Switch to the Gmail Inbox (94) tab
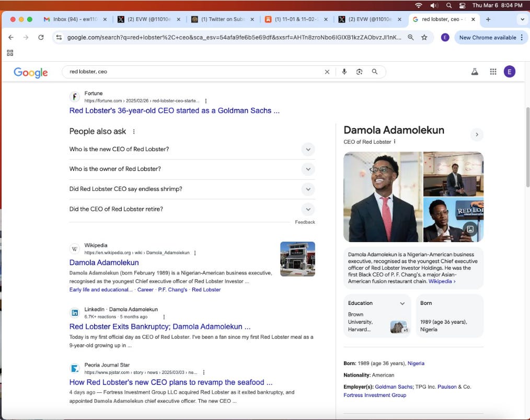The width and height of the screenshot is (530, 420). click(x=75, y=19)
